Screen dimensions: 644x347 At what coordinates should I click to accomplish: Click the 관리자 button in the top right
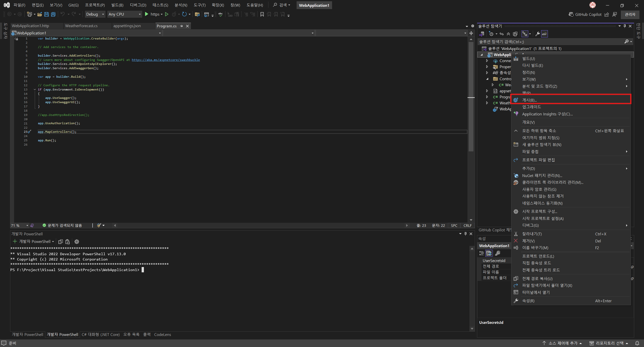[630, 14]
